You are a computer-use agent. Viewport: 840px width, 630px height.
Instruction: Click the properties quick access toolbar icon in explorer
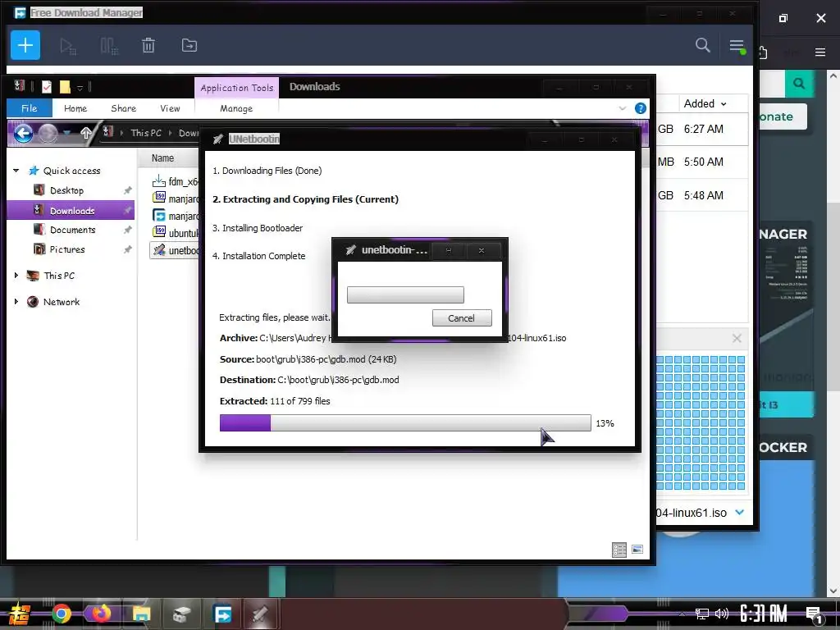(x=47, y=87)
